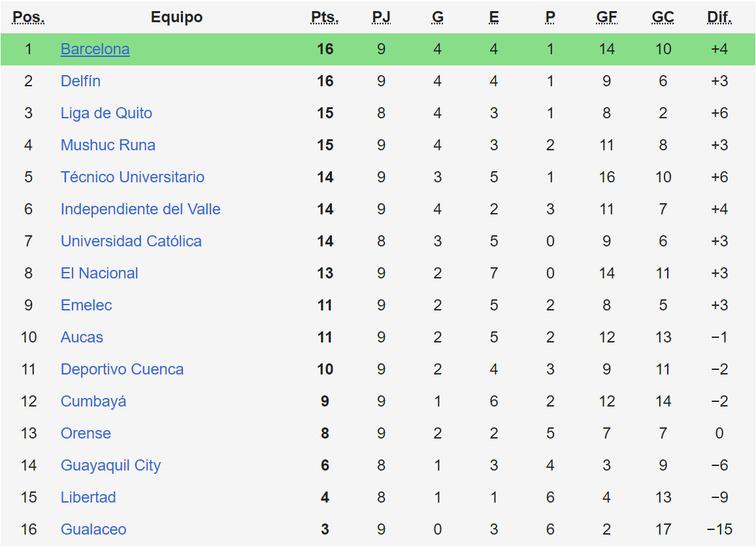Viewport: 756px width, 547px height.
Task: Open Universidad Católica link
Action: [x=131, y=241]
